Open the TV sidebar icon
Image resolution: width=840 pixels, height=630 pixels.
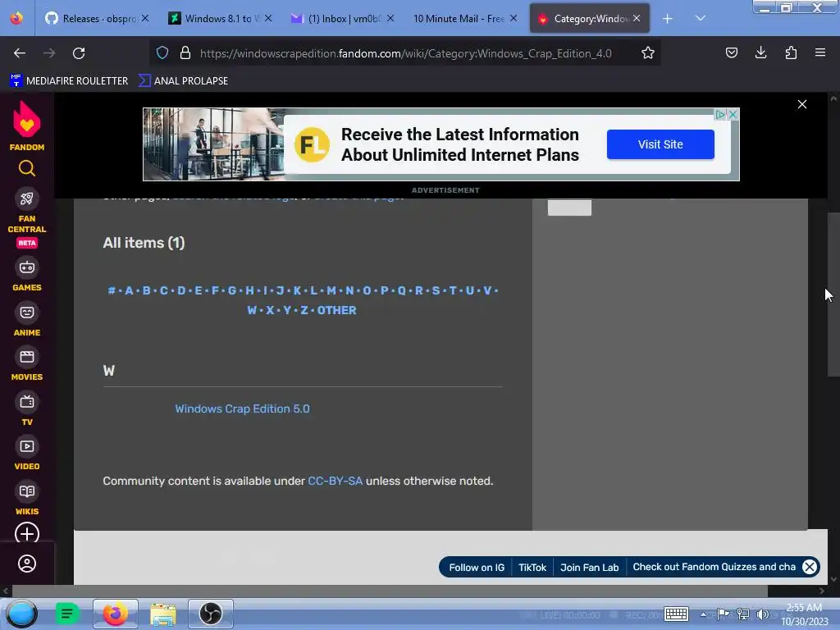[x=27, y=402]
